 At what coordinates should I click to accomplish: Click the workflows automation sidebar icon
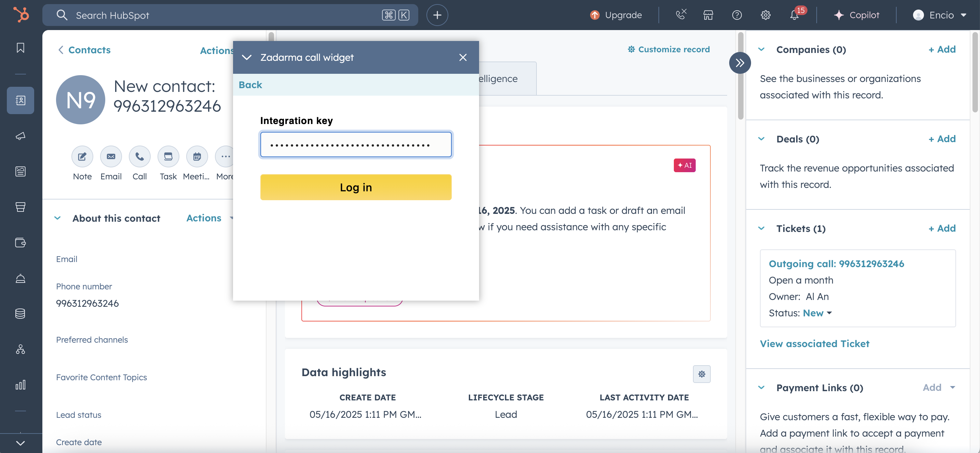[x=20, y=349]
